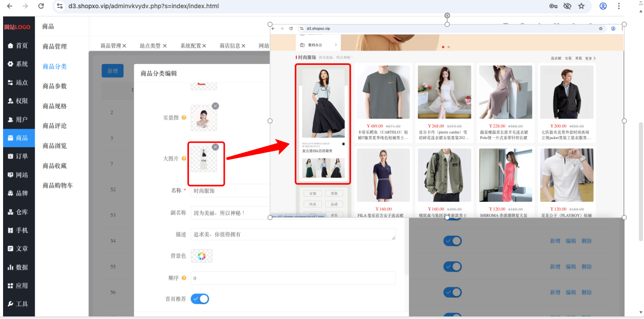This screenshot has height=319, width=644.
Task: Click the 描述 text area
Action: pos(293,234)
